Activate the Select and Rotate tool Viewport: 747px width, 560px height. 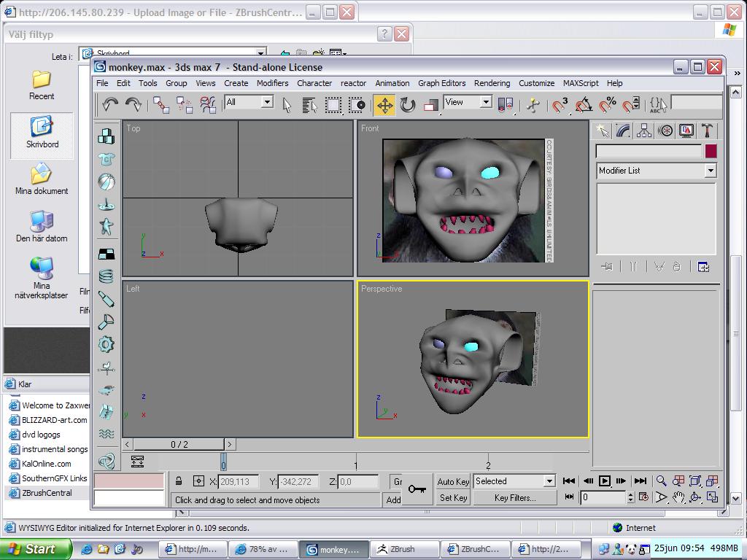[408, 105]
